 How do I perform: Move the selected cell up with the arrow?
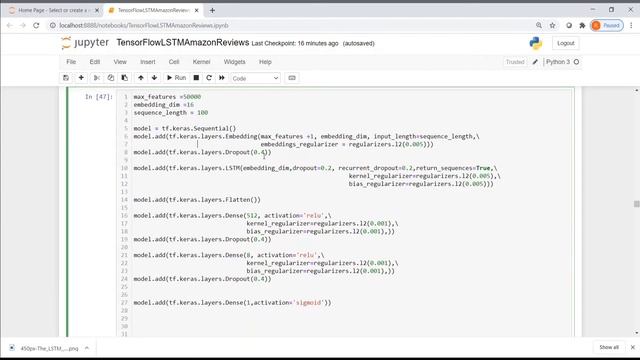(x=141, y=78)
